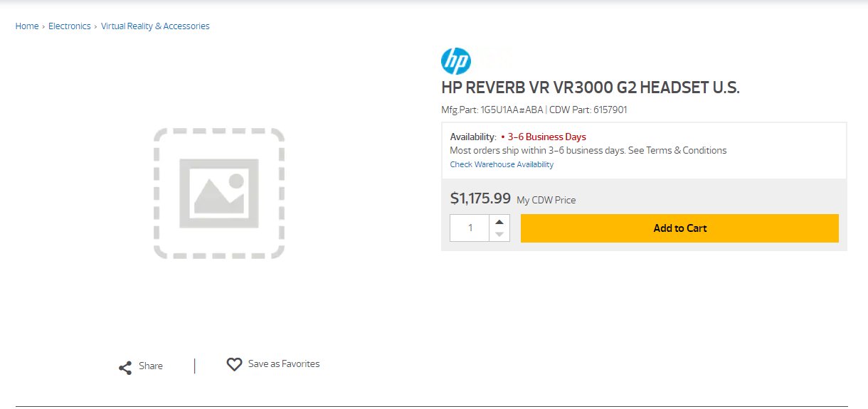Add the headset to cart

pyautogui.click(x=679, y=228)
